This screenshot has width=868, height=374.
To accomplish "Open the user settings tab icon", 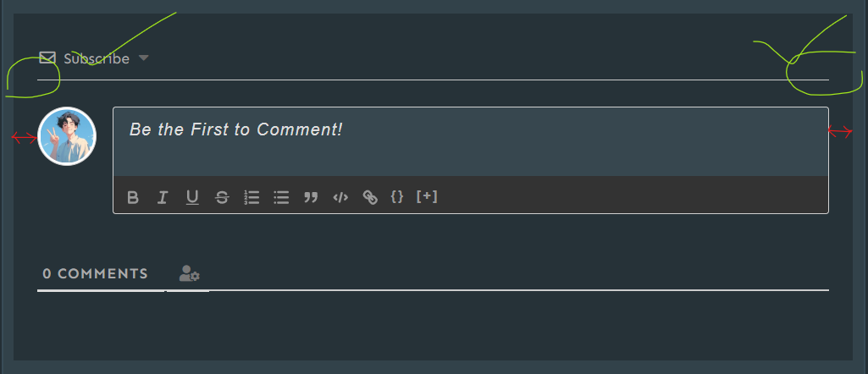I will 189,274.
